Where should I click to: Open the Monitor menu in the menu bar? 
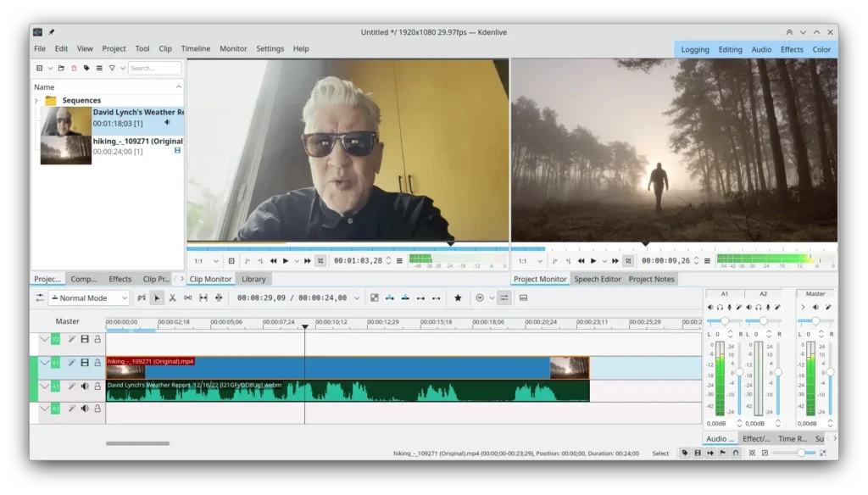(x=233, y=48)
